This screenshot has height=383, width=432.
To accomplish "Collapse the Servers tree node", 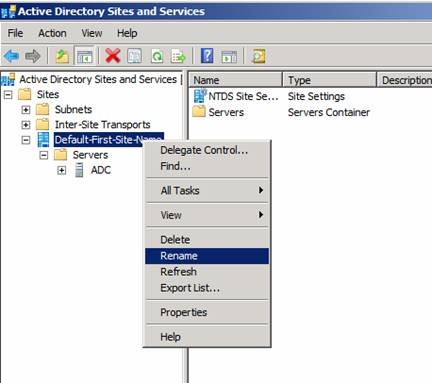I will (44, 155).
